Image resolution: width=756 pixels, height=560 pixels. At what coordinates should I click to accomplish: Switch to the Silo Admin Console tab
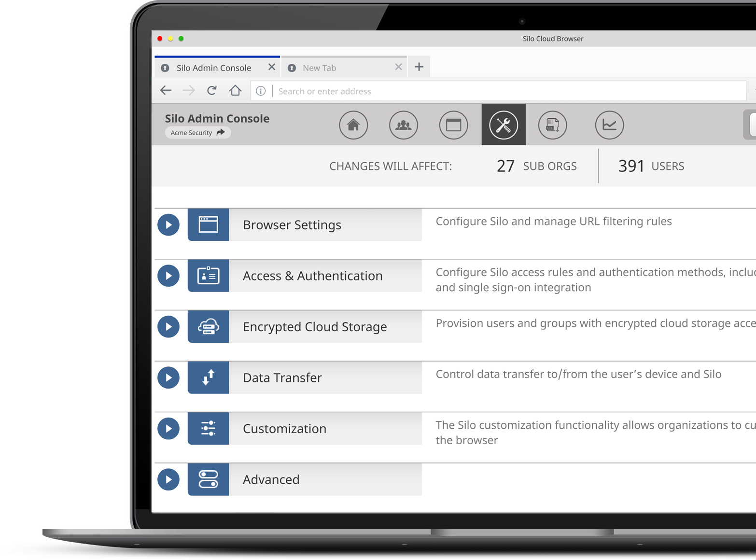(x=217, y=67)
